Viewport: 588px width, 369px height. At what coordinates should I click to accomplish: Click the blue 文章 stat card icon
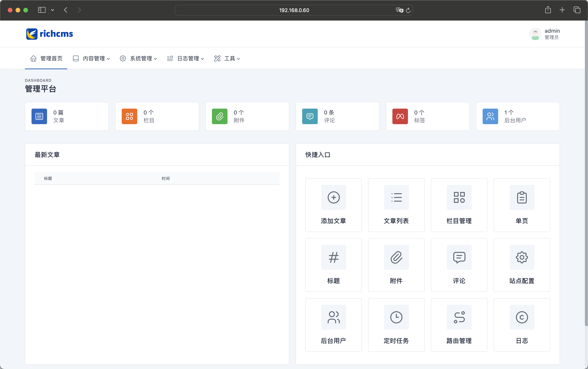(x=39, y=116)
